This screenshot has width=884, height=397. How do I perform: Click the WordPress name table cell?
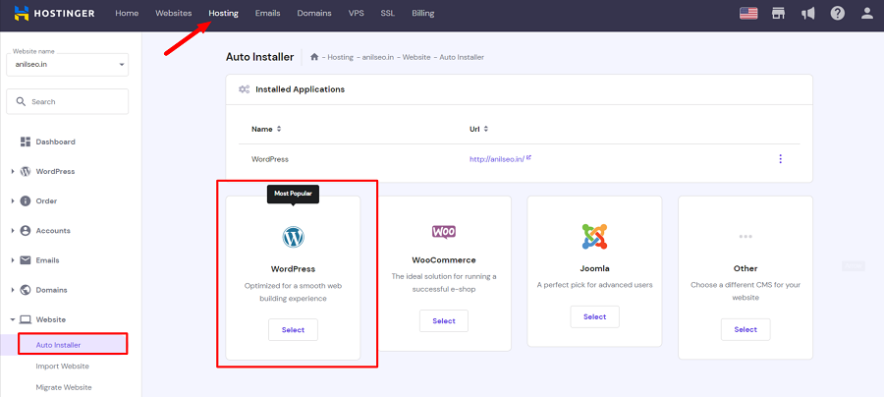pos(269,160)
